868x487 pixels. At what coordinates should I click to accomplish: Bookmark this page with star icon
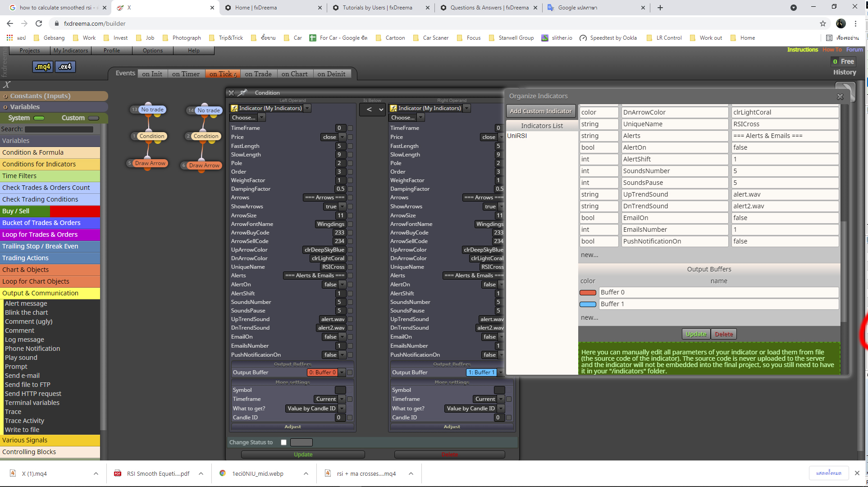point(822,23)
